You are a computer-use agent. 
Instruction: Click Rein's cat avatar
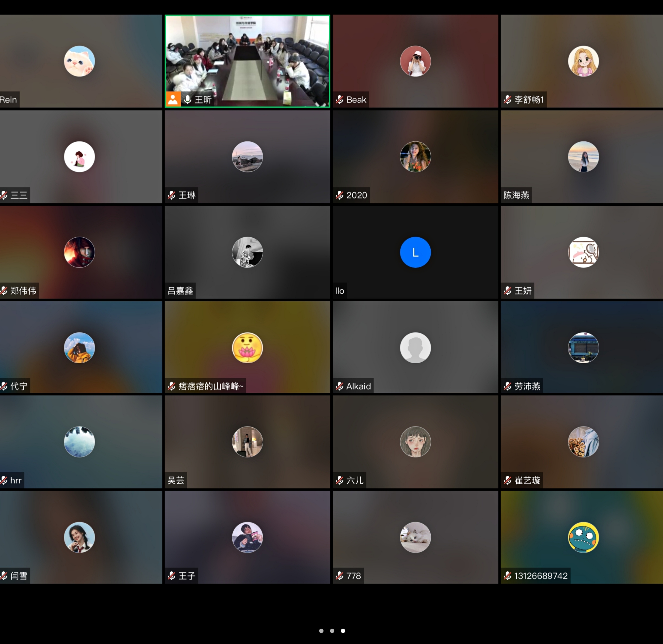[79, 61]
